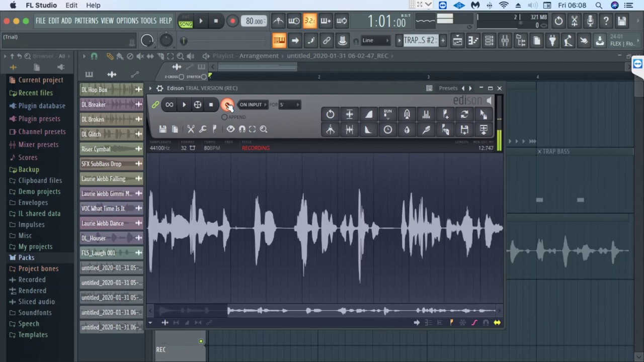Image resolution: width=644 pixels, height=362 pixels.
Task: Click Edison Run script button
Action: point(387,114)
